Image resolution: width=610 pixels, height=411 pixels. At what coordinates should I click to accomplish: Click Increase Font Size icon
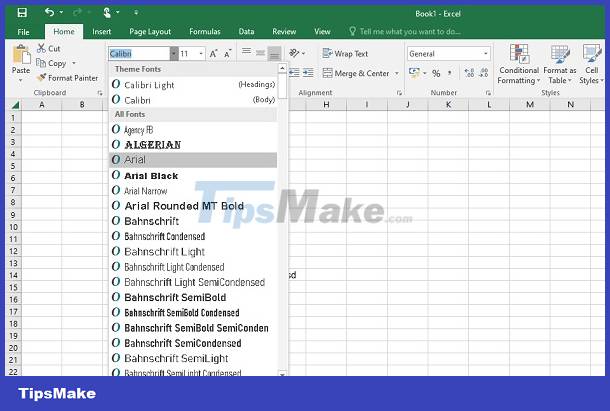[214, 54]
